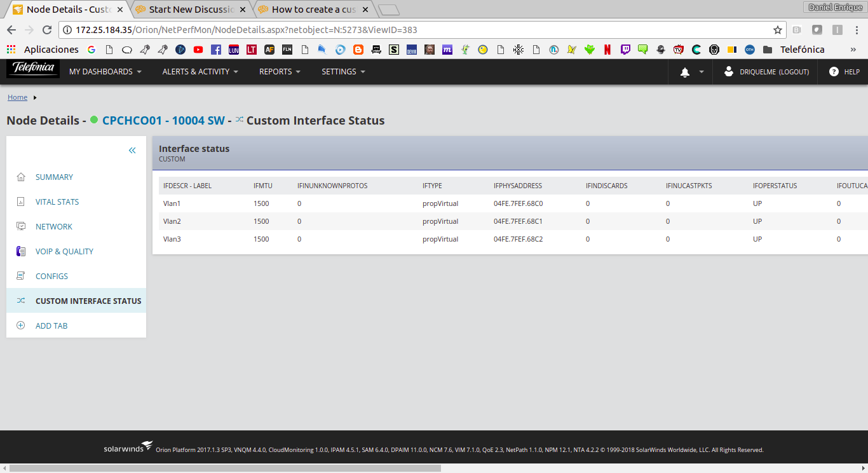
Task: Select MAC address 04FE.7FEF.68C0
Action: (519, 203)
